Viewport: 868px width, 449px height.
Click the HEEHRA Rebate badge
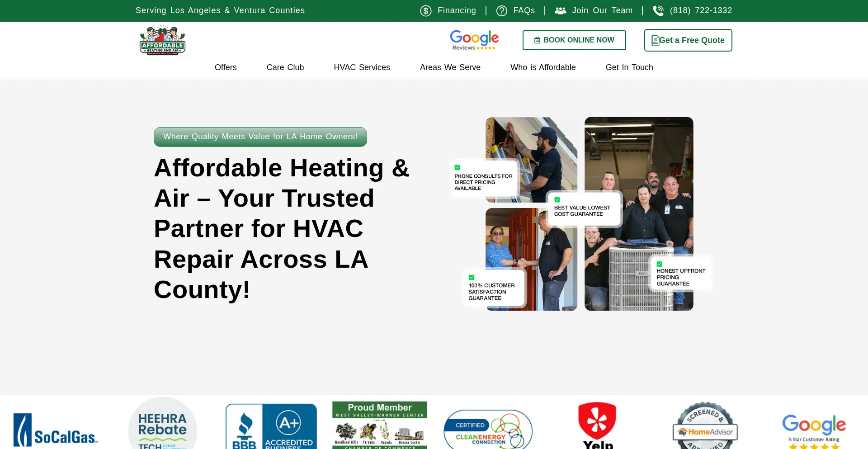pos(162,424)
